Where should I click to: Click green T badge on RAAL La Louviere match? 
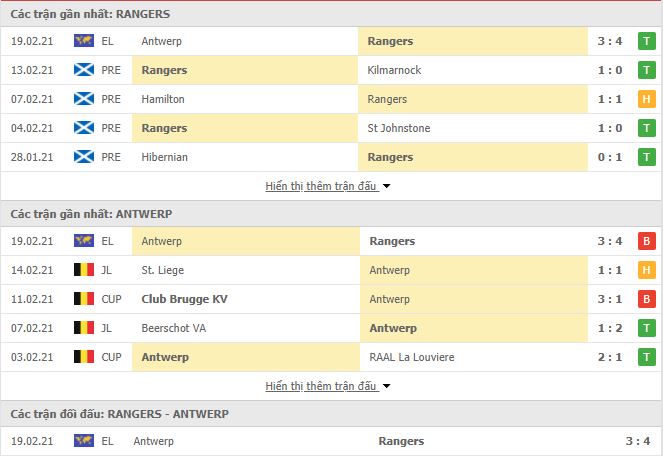click(647, 357)
